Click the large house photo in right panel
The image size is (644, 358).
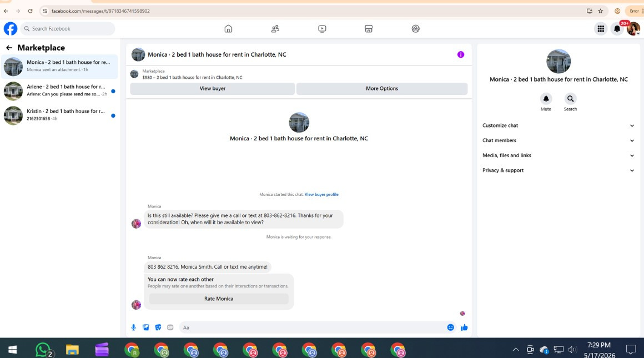click(559, 61)
